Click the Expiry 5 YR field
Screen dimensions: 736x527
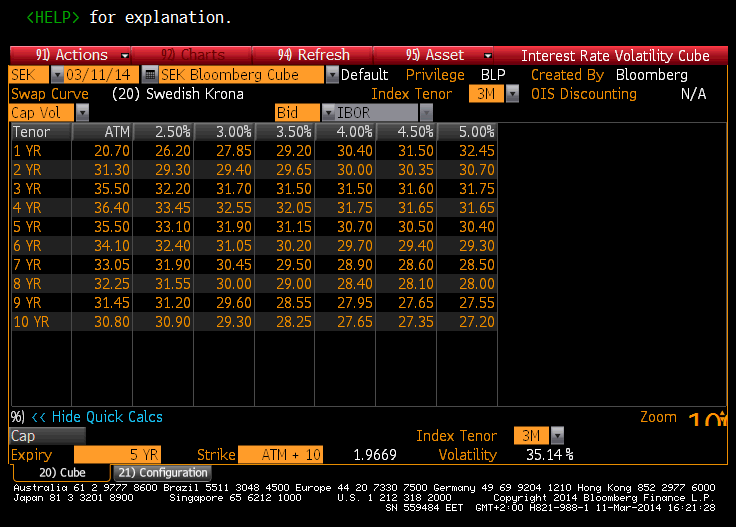pos(117,455)
